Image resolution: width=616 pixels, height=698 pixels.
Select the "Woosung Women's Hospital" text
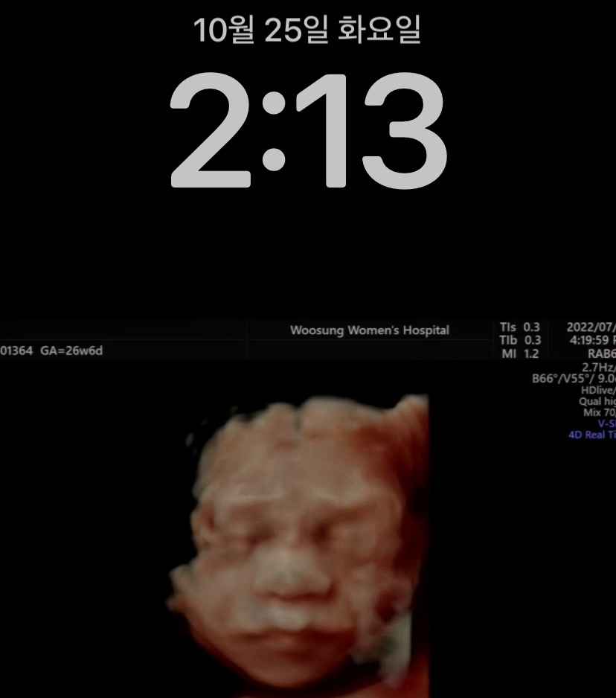(x=370, y=330)
